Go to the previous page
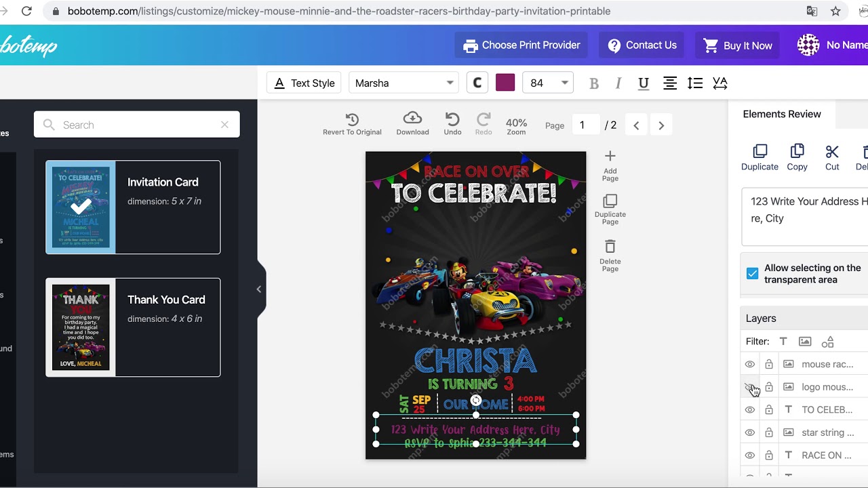The width and height of the screenshot is (868, 488). click(x=636, y=125)
